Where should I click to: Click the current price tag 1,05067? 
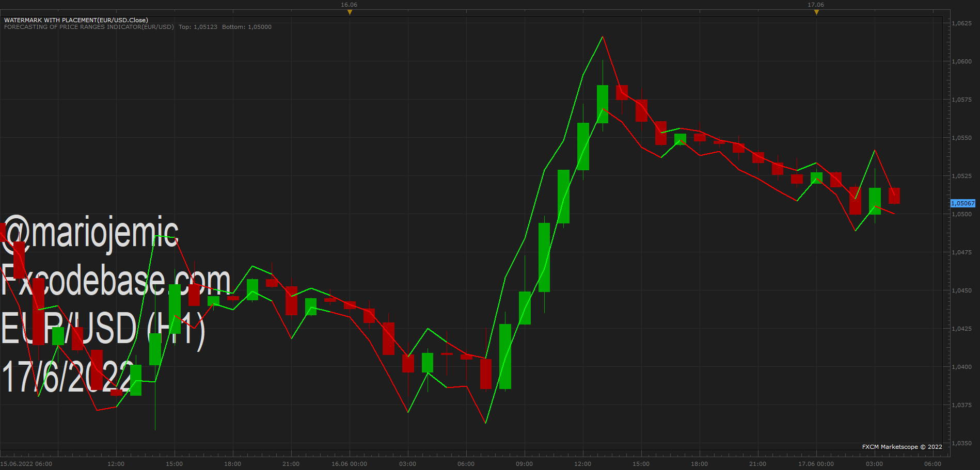963,203
